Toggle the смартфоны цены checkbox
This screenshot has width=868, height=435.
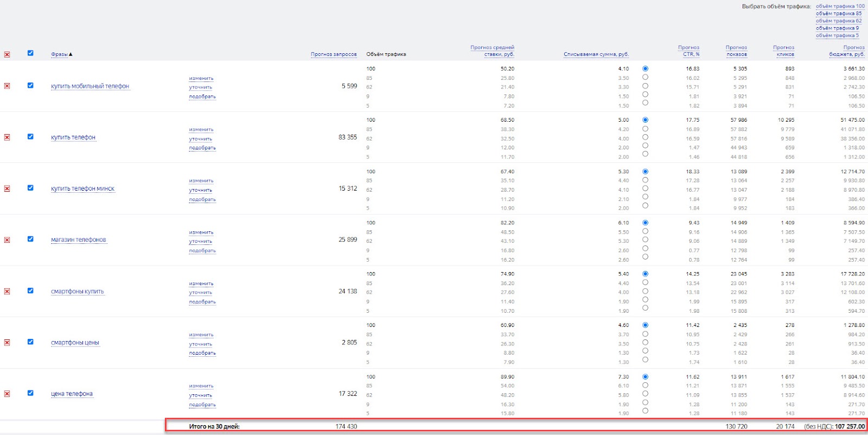pyautogui.click(x=30, y=342)
